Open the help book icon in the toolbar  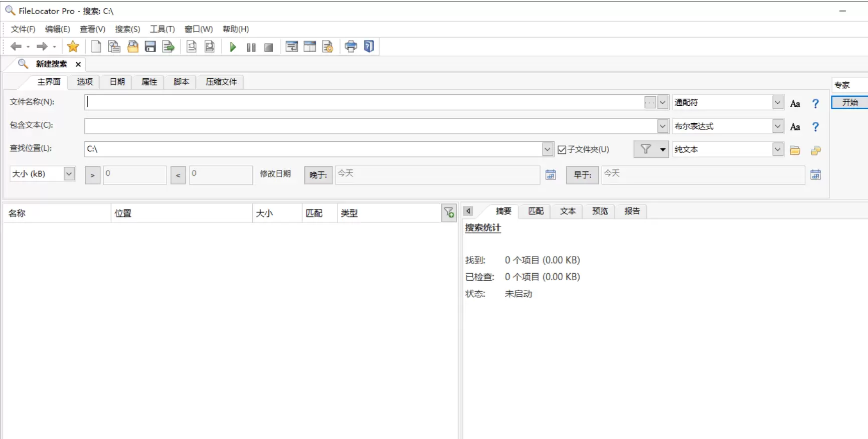tap(369, 47)
